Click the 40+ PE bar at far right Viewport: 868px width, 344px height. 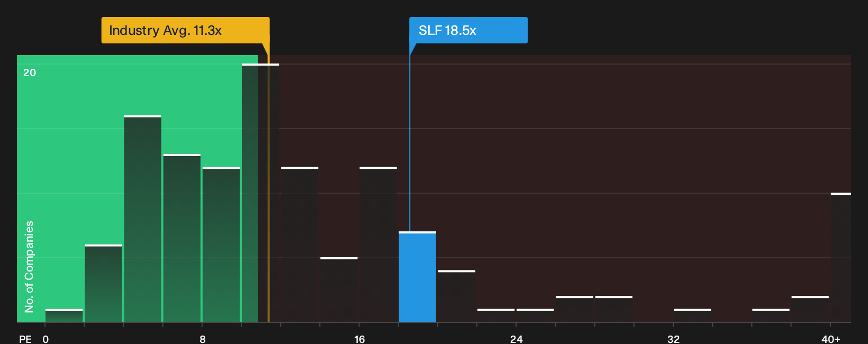841,257
